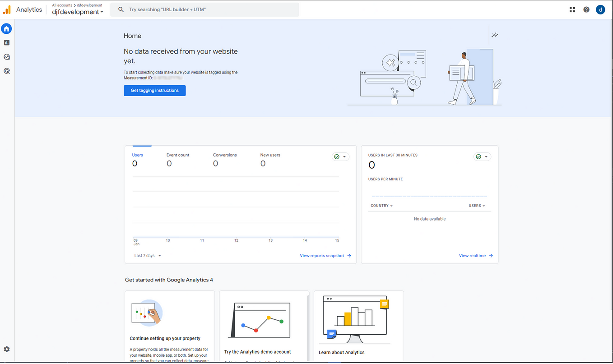Open the Explore sidebar icon
Image resolution: width=613 pixels, height=364 pixels.
[x=7, y=57]
